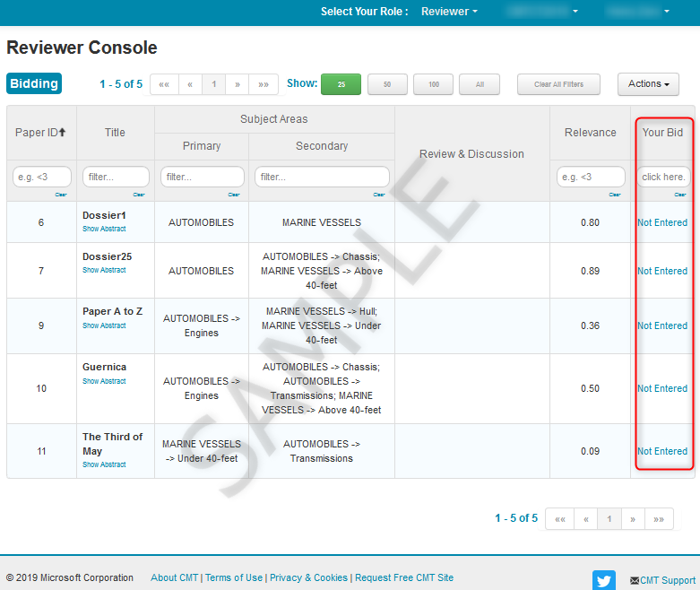
Task: Click previous page arrow in bottom pagination
Action: coord(586,519)
